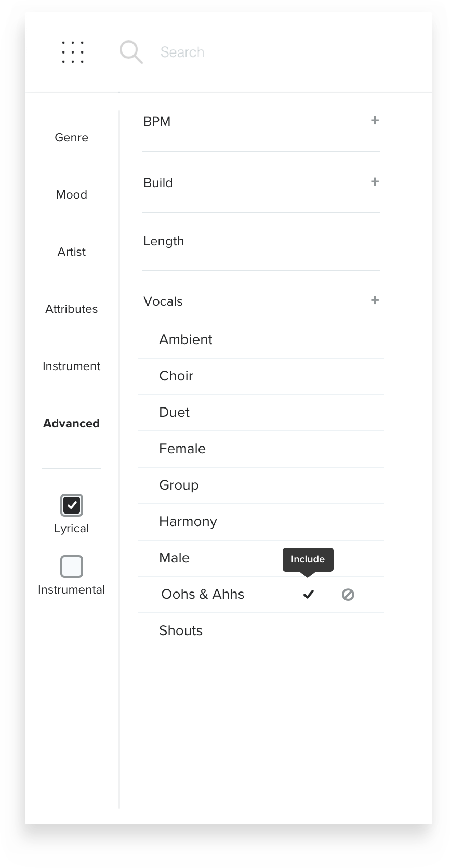Image resolution: width=451 pixels, height=868 pixels.
Task: Open the Length filter
Action: [x=164, y=241]
